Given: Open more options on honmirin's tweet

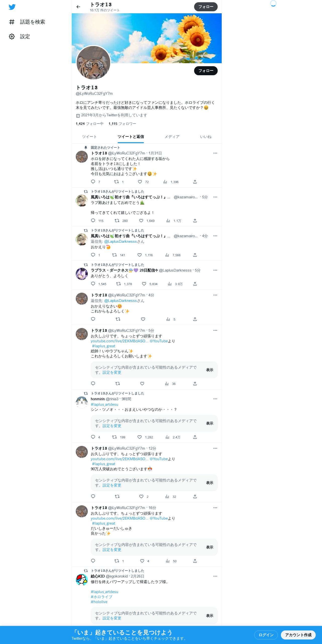Looking at the screenshot, I should point(215,399).
